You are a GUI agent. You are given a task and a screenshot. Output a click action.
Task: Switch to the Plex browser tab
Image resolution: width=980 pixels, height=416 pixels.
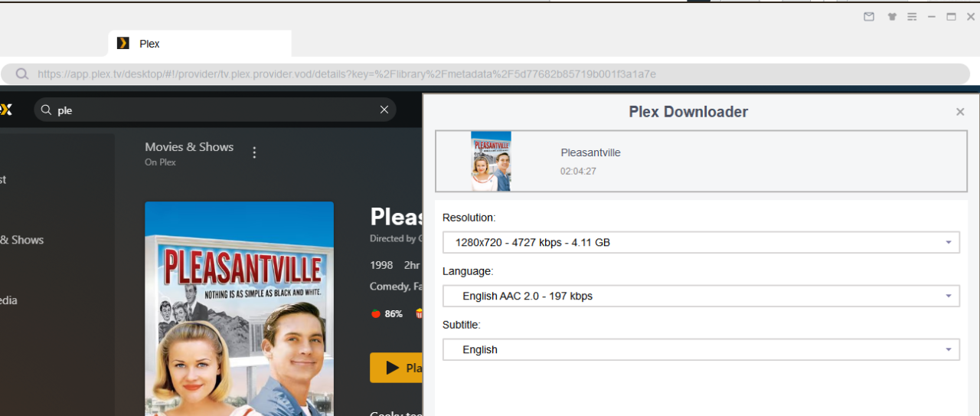tap(200, 44)
